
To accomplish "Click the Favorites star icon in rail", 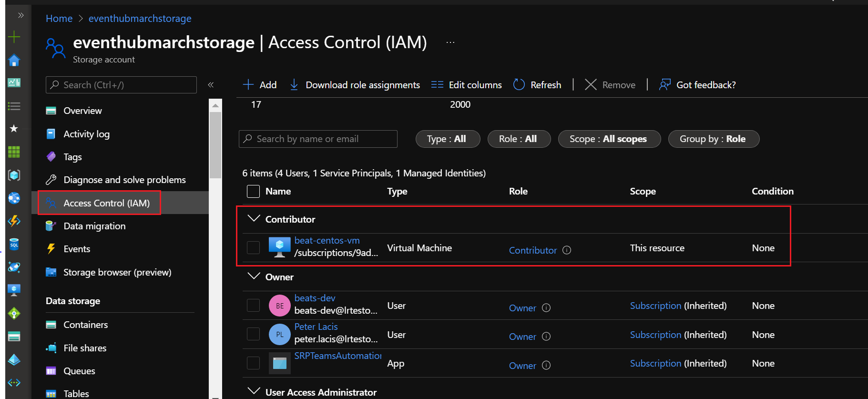I will (14, 129).
